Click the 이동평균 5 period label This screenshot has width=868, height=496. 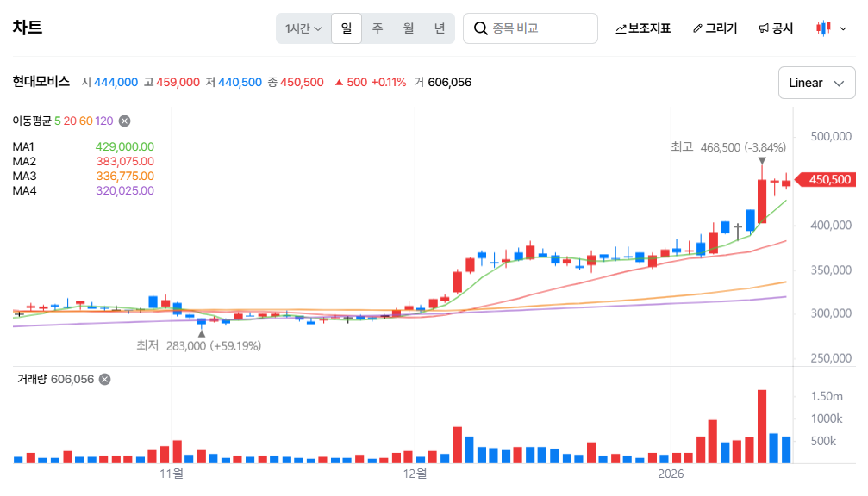coord(58,121)
